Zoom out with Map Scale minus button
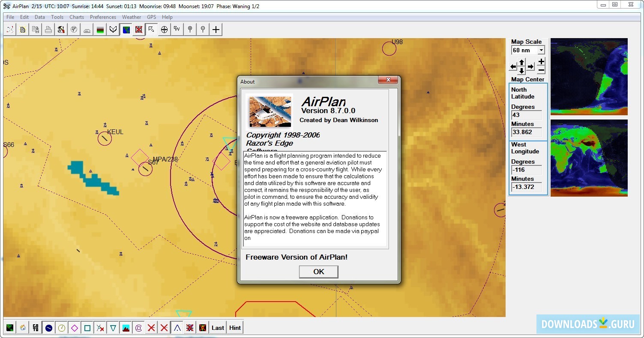Screen dimensions: 644x338 point(541,70)
